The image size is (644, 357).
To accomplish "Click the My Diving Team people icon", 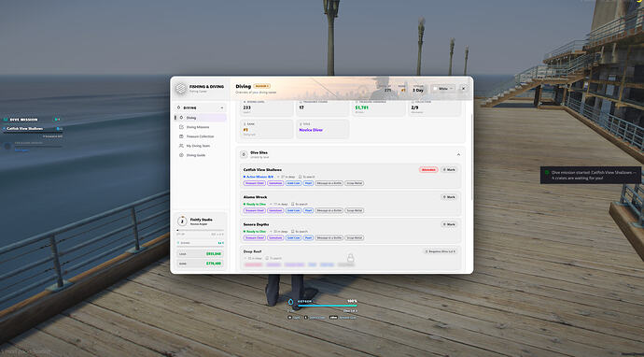I will (181, 146).
